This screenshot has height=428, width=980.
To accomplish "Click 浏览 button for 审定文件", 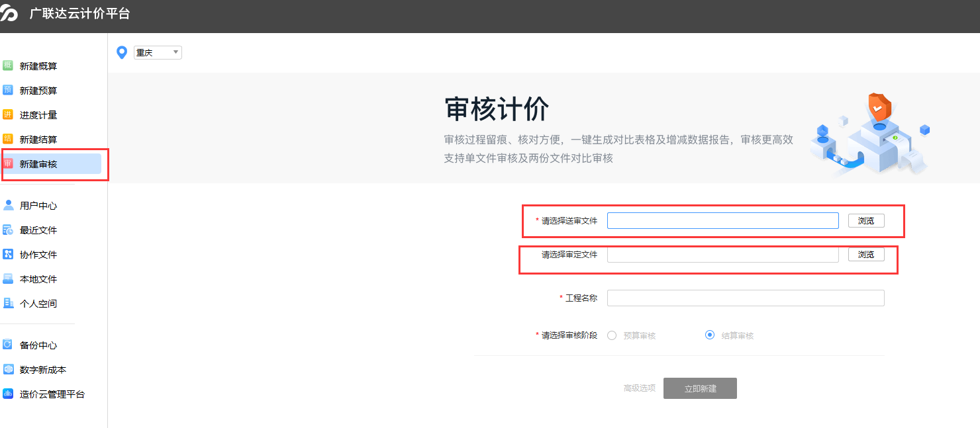I will click(x=866, y=255).
